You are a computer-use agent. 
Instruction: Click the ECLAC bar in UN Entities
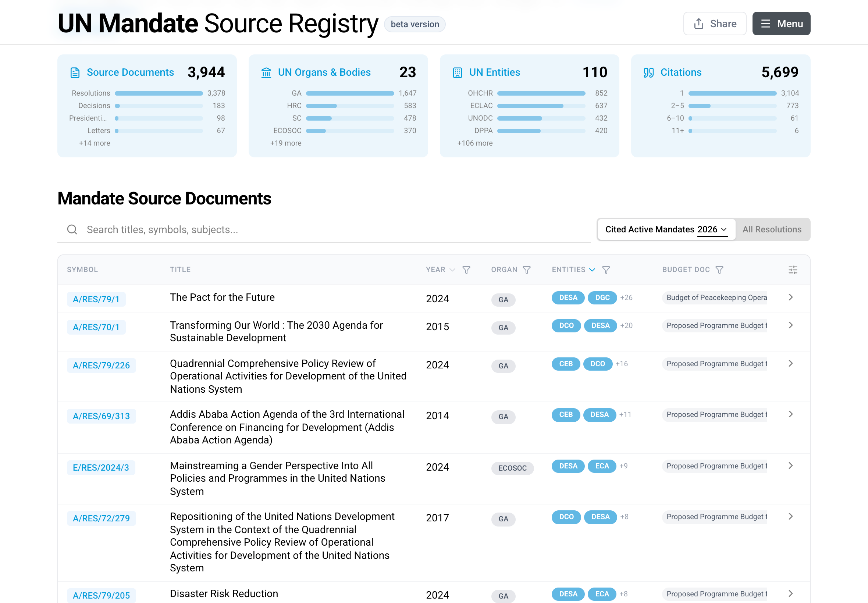pyautogui.click(x=541, y=106)
